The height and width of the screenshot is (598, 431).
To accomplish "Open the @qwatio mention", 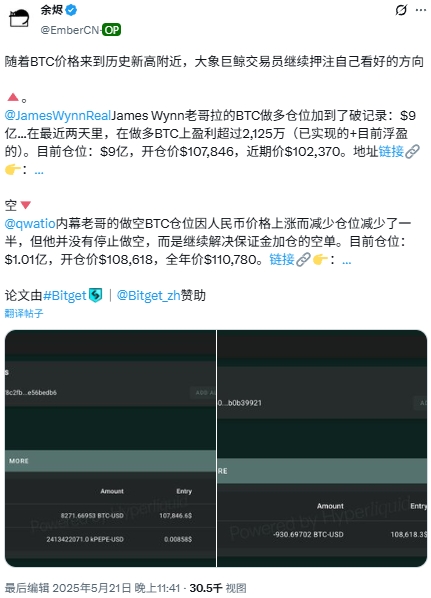I will 30,223.
